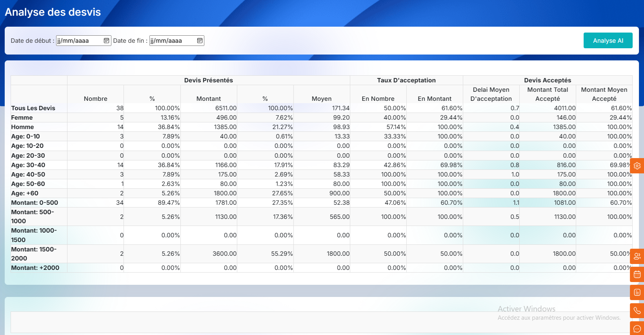Open the orange calendar side button

(x=637, y=274)
